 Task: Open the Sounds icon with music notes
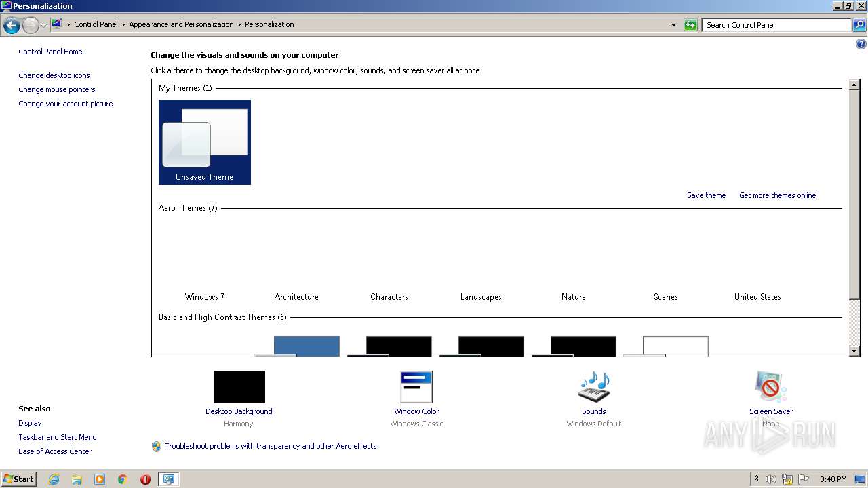pyautogui.click(x=594, y=387)
